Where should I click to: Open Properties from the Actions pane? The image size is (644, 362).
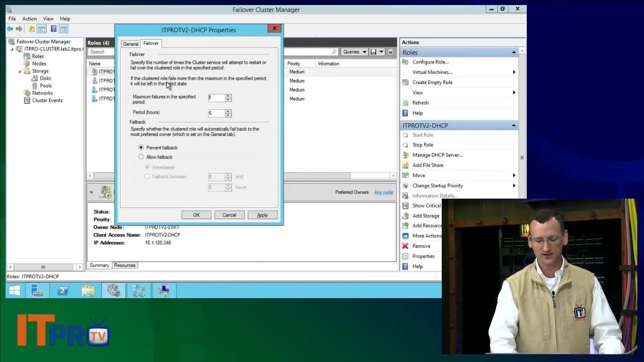[x=423, y=256]
